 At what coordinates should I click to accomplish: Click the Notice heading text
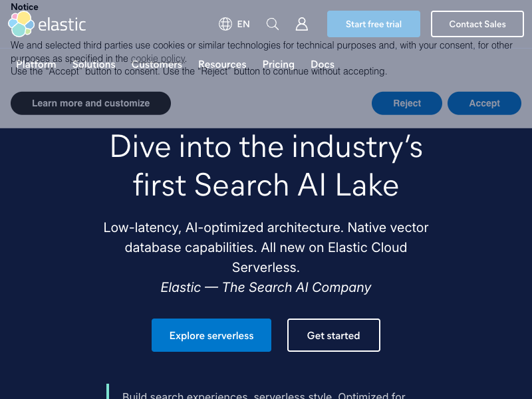(25, 7)
